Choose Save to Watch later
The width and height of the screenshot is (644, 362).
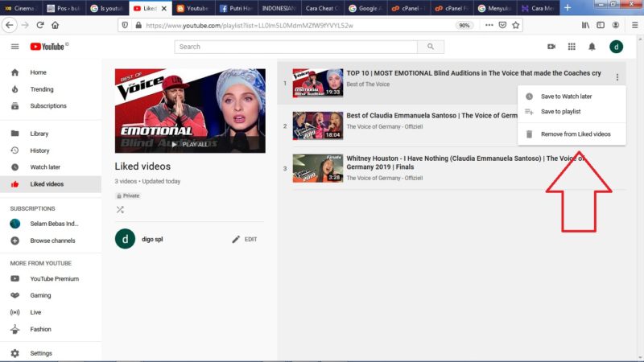pyautogui.click(x=572, y=97)
